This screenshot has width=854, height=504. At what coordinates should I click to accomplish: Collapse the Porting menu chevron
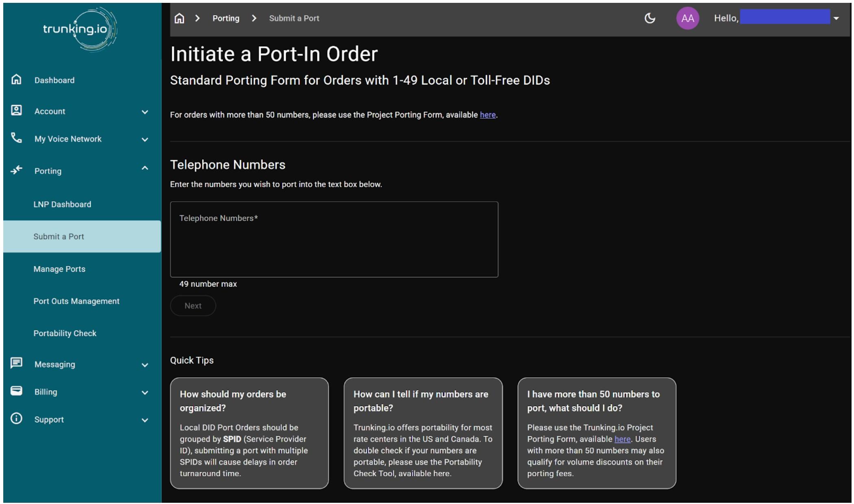pos(145,168)
